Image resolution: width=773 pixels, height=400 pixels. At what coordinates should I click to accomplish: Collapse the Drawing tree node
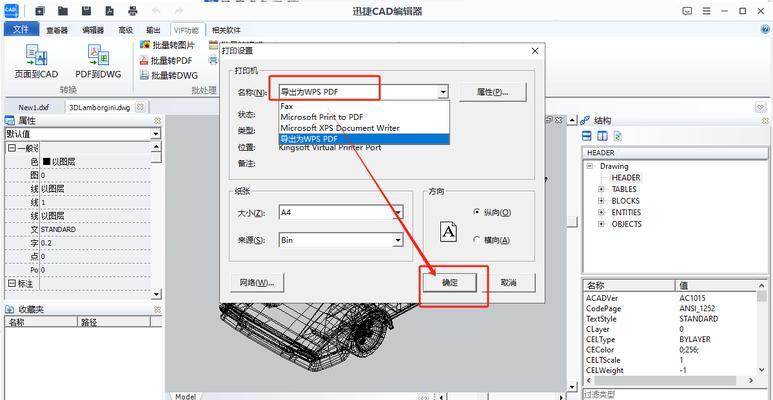(x=589, y=166)
